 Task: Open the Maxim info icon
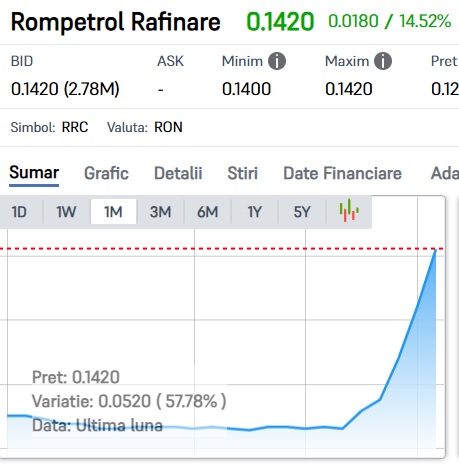(x=383, y=61)
